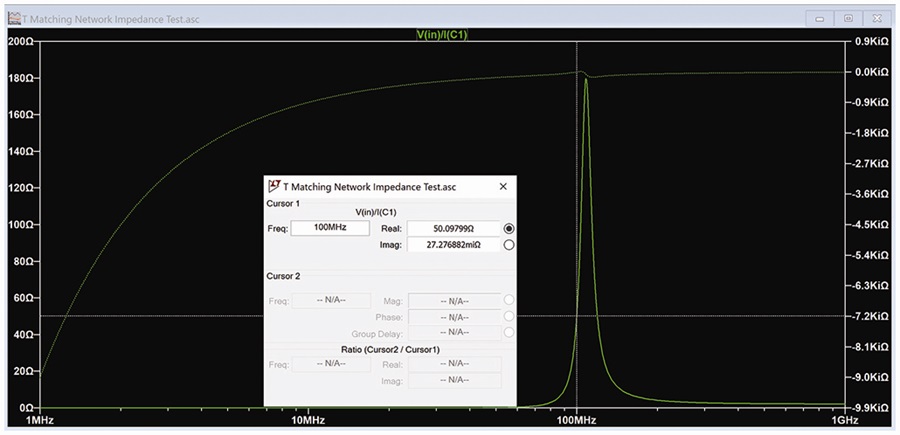Close the cursor readout dialog

(x=503, y=187)
